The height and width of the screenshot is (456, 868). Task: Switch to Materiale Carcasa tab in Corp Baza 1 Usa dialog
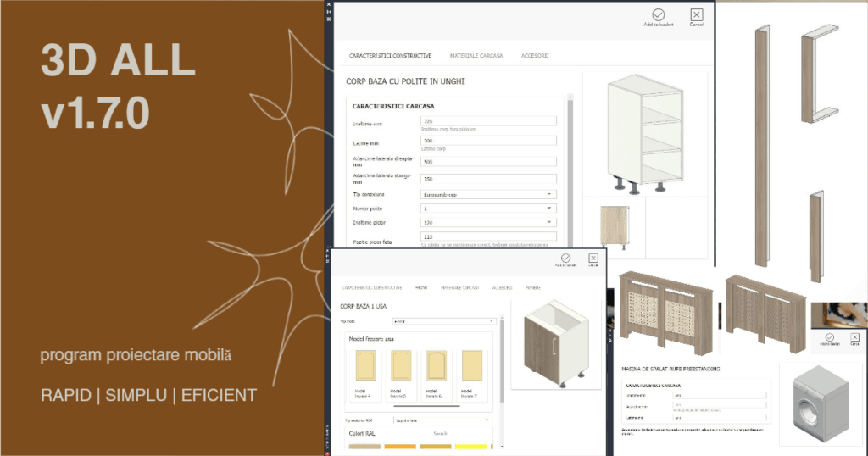point(459,288)
